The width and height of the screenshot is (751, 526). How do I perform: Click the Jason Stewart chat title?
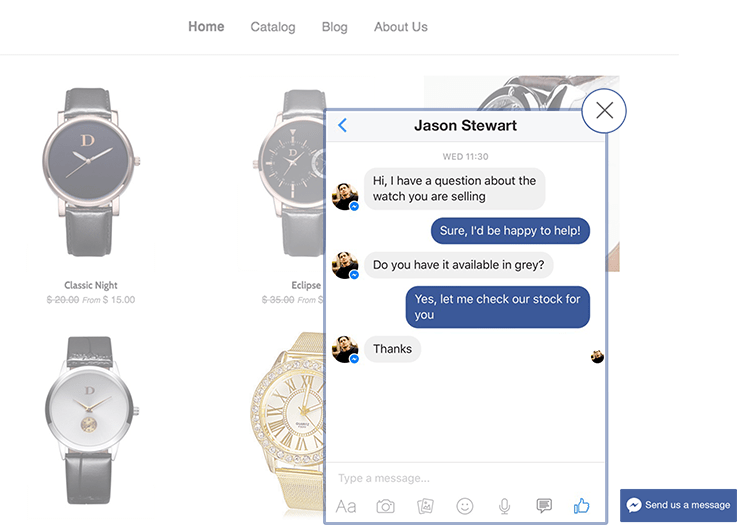click(x=466, y=126)
